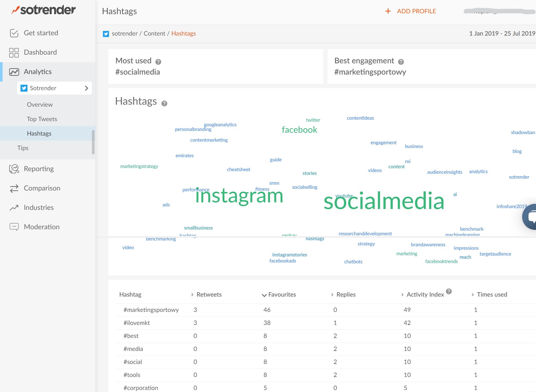Screen dimensions: 536x392
Task: Change Favourites column sort order
Action: 264,295
